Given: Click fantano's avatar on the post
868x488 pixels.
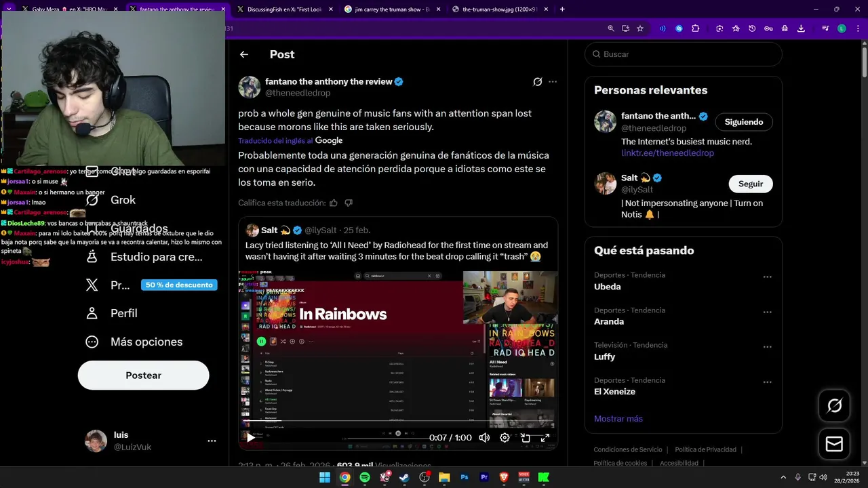Looking at the screenshot, I should click(x=250, y=87).
